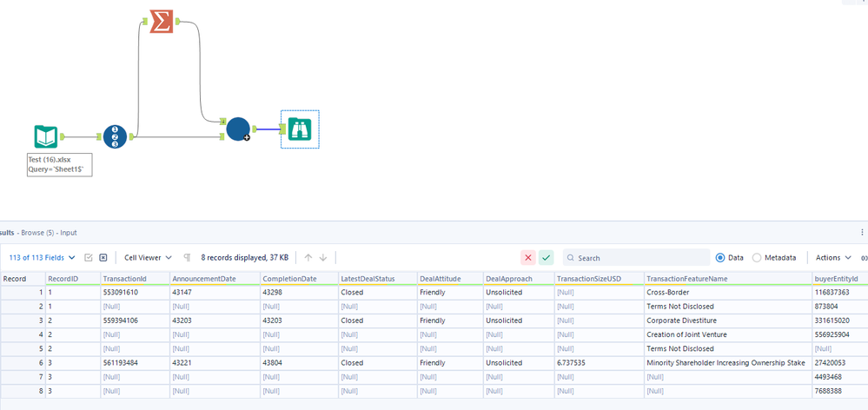Click the DealAttitude column header
Viewport: 868px width, 410px height.
pyautogui.click(x=450, y=278)
